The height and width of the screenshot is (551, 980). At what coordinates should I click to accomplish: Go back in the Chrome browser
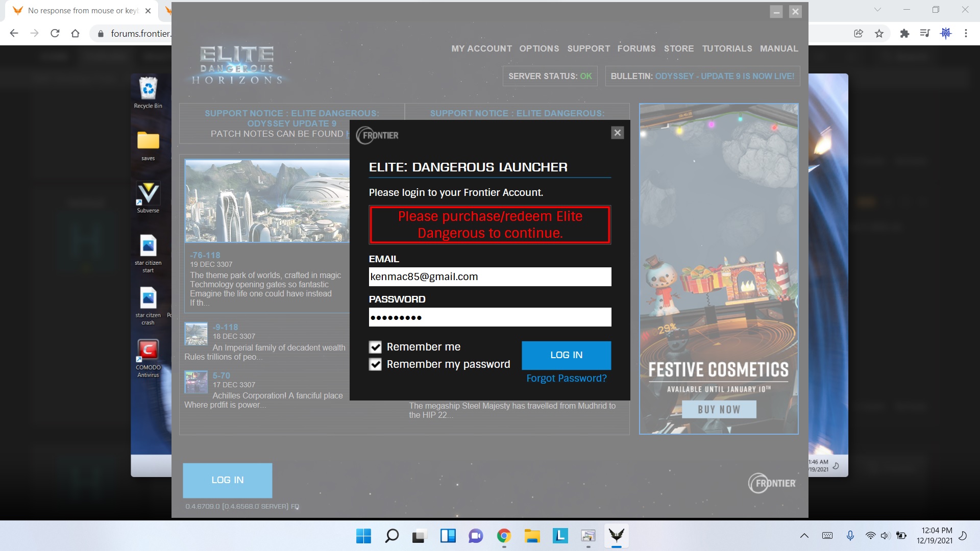pyautogui.click(x=14, y=33)
